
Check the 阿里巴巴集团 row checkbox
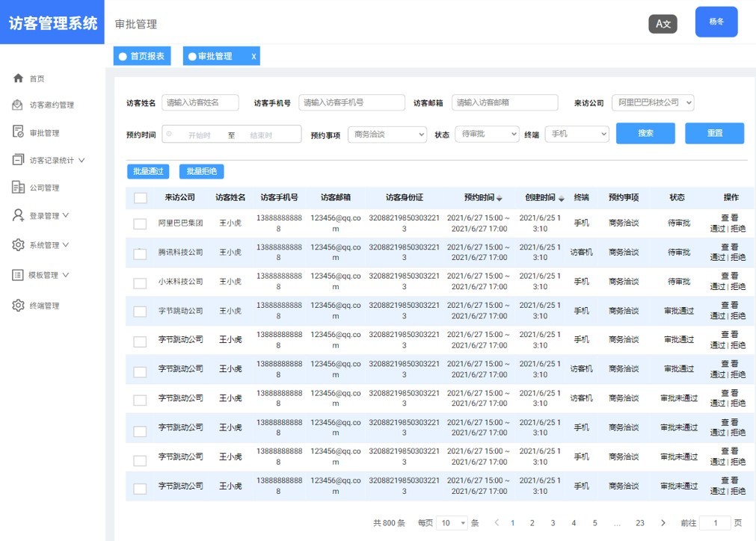140,223
